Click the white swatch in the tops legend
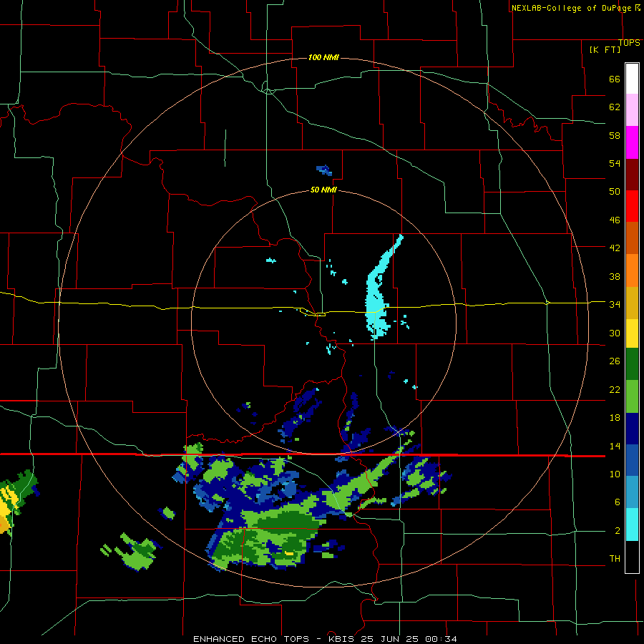This screenshot has width=644, height=644. pyautogui.click(x=632, y=79)
